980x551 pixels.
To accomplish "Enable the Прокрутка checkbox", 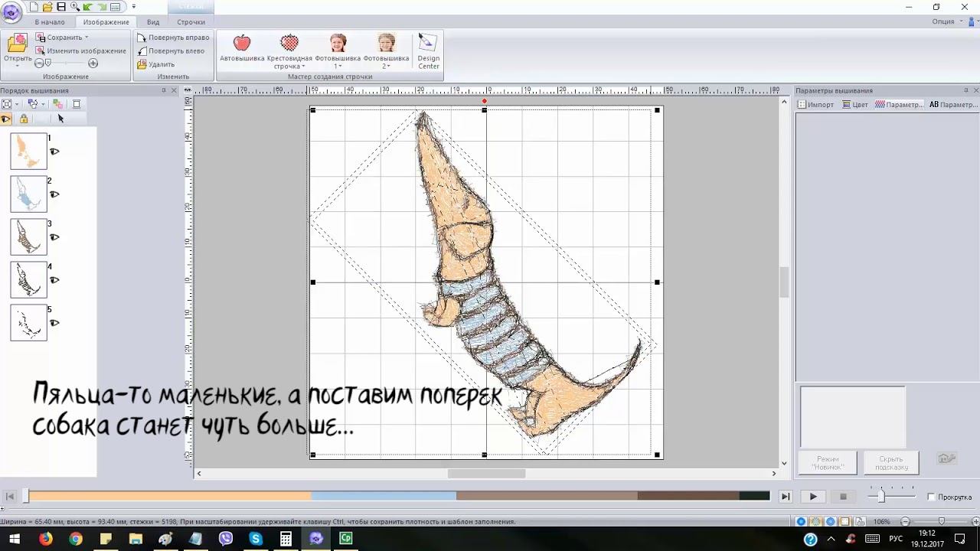I will (x=931, y=497).
